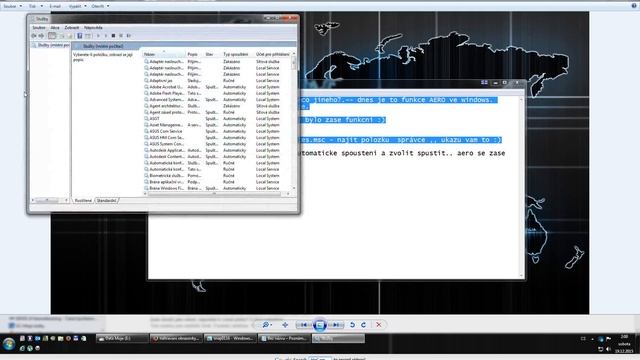Screen dimensions: 640x360
Task: Click the Stop service square icon in Služby toolbar
Action: [113, 36]
